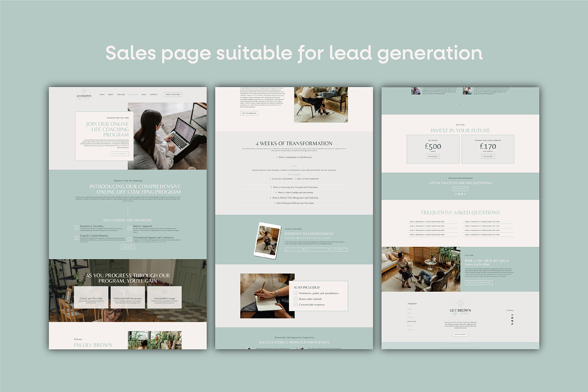Click the checkbox next to Bonus video tutorials

[296, 299]
